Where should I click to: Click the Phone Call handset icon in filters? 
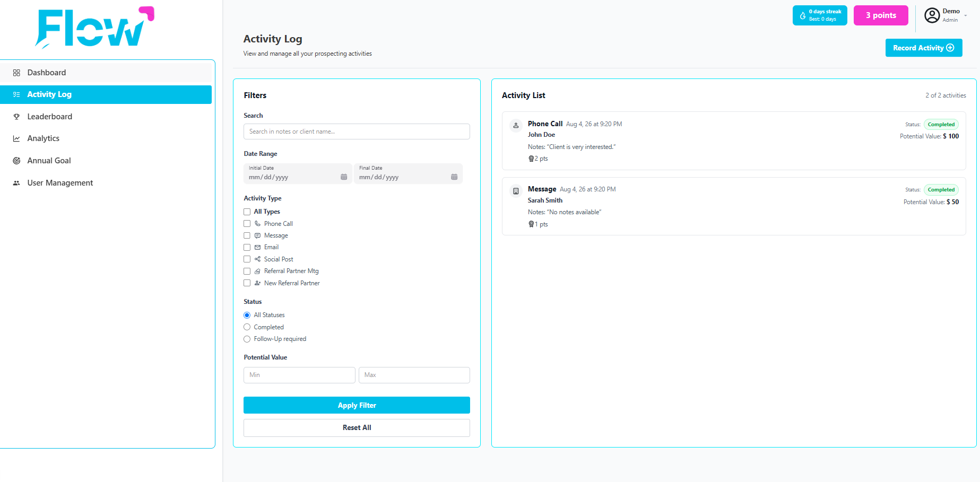tap(257, 224)
